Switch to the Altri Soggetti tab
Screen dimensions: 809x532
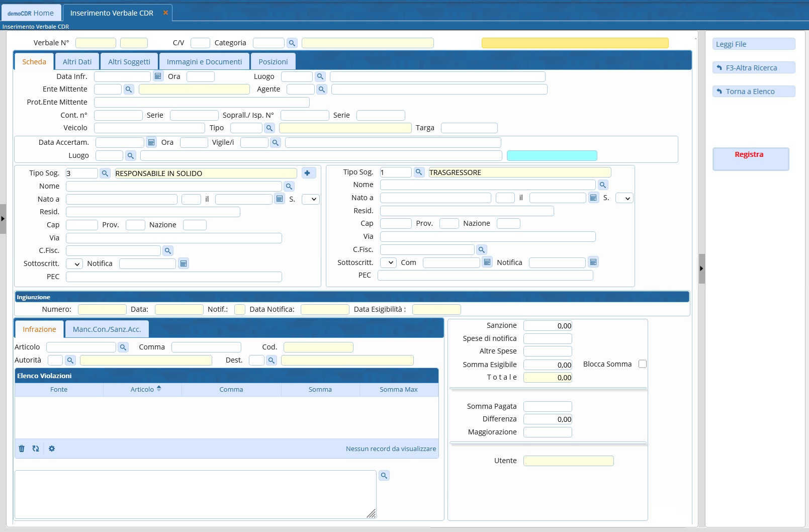click(129, 62)
